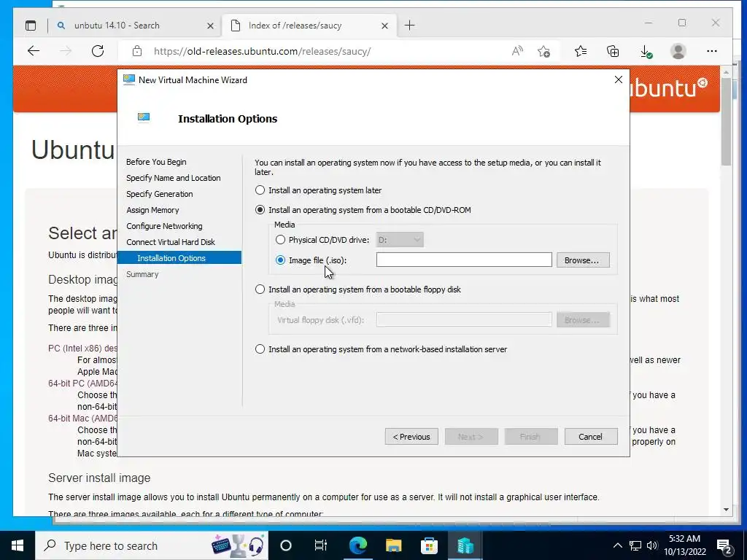Go to 'Specify Generation' step

(x=160, y=194)
